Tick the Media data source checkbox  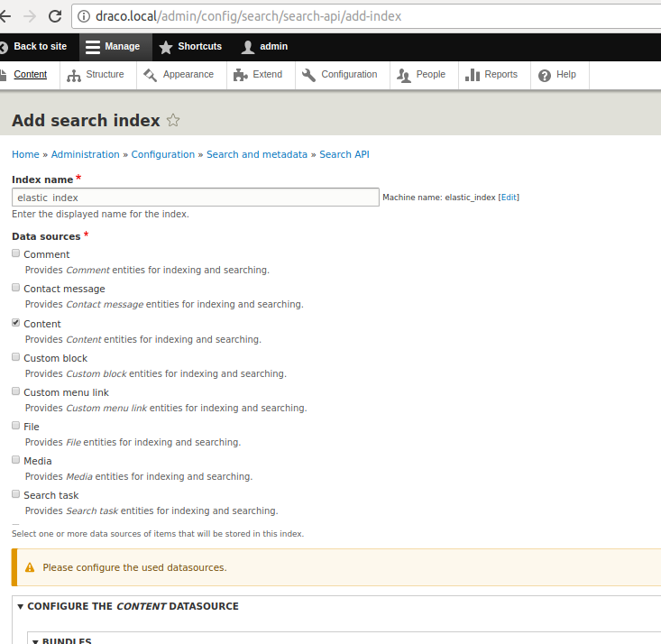point(16,459)
